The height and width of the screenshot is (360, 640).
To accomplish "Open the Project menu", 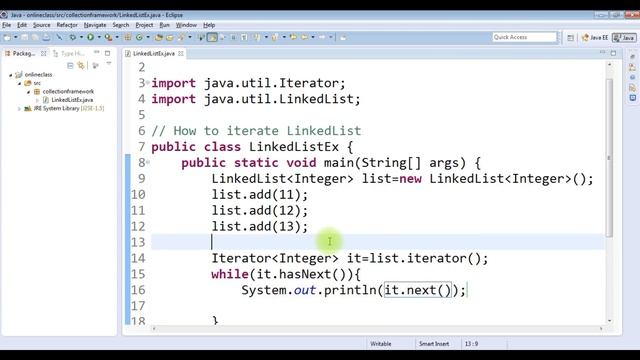I will [144, 25].
